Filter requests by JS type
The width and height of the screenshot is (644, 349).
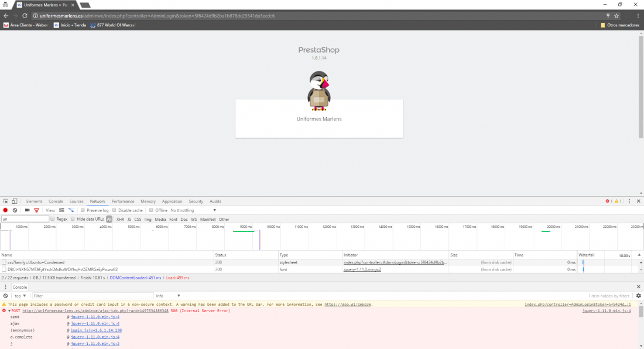point(129,219)
